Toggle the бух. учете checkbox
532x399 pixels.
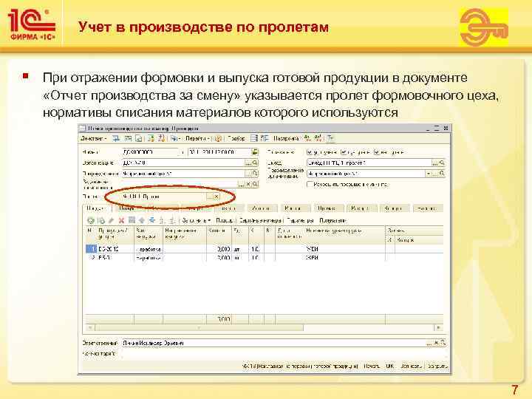pyautogui.click(x=343, y=152)
